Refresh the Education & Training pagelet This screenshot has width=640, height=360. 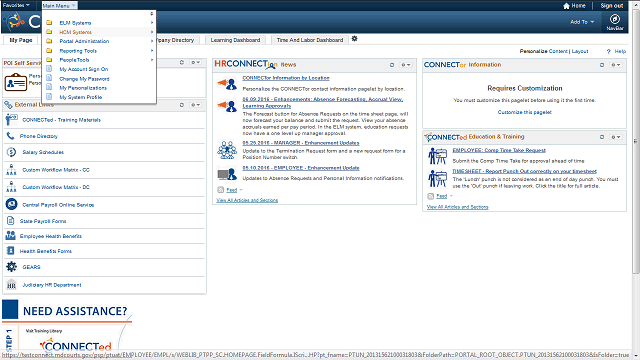pyautogui.click(x=602, y=137)
